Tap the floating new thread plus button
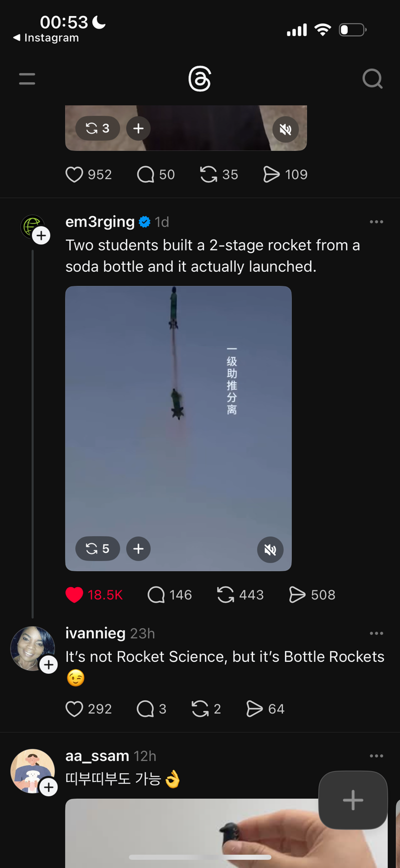Viewport: 400px width, 868px height. [353, 800]
